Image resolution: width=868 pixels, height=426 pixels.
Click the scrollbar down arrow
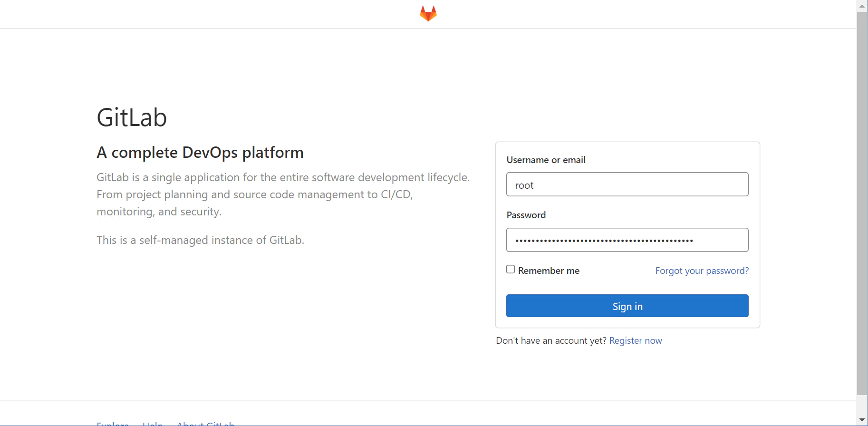(x=862, y=420)
